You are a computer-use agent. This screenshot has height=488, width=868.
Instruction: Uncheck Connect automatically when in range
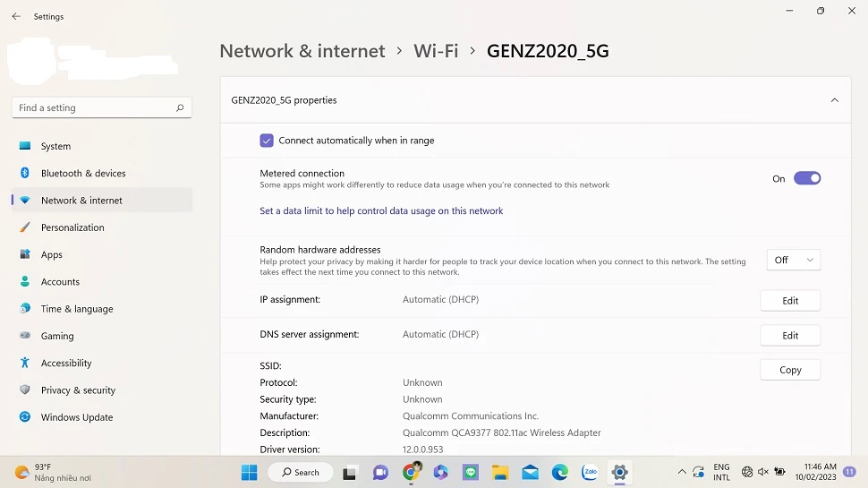tap(267, 141)
